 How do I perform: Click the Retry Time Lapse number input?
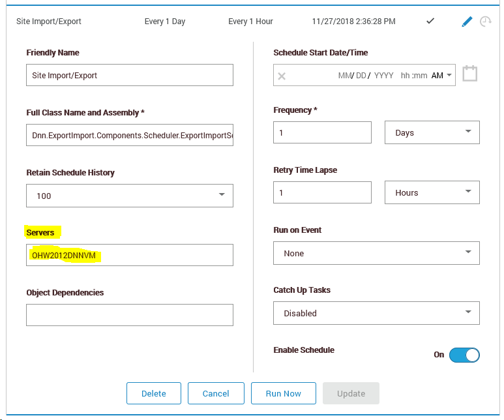(322, 192)
